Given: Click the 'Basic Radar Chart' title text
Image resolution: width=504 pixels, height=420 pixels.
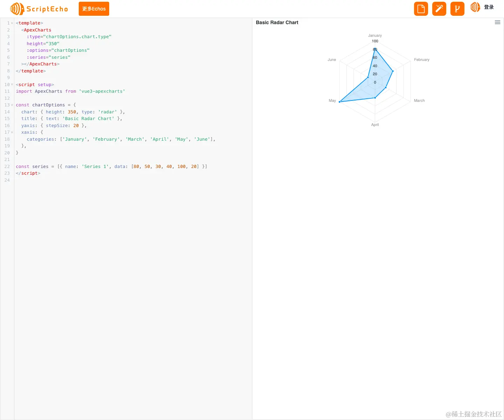Looking at the screenshot, I should tap(277, 22).
